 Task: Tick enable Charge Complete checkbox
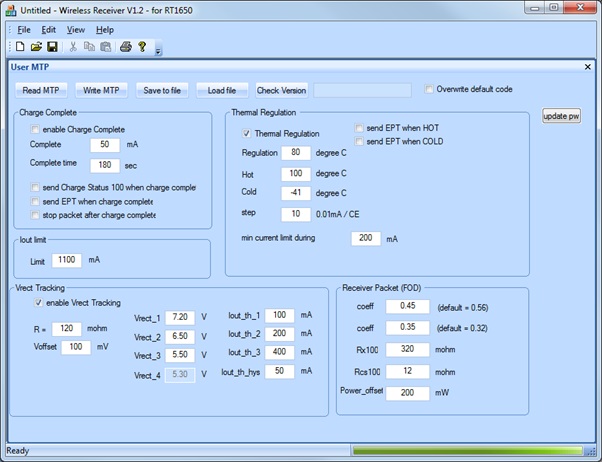point(35,129)
